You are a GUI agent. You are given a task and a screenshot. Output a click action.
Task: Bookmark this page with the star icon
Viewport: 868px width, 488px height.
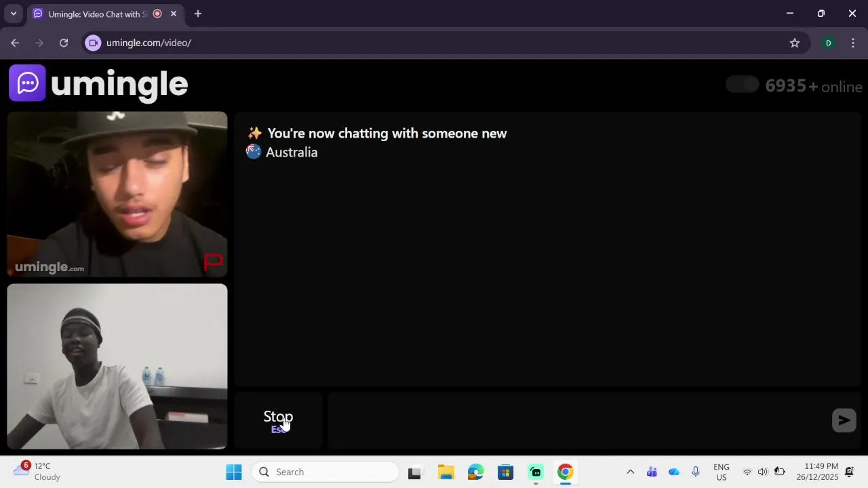pyautogui.click(x=795, y=43)
